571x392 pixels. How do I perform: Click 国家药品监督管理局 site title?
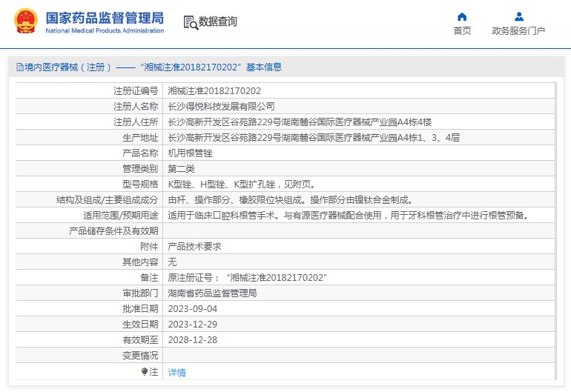coord(105,18)
